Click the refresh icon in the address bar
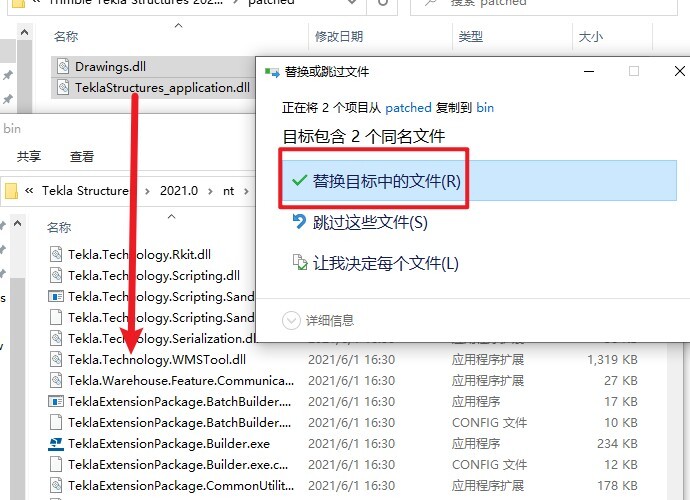Image resolution: width=690 pixels, height=500 pixels. coord(382,3)
